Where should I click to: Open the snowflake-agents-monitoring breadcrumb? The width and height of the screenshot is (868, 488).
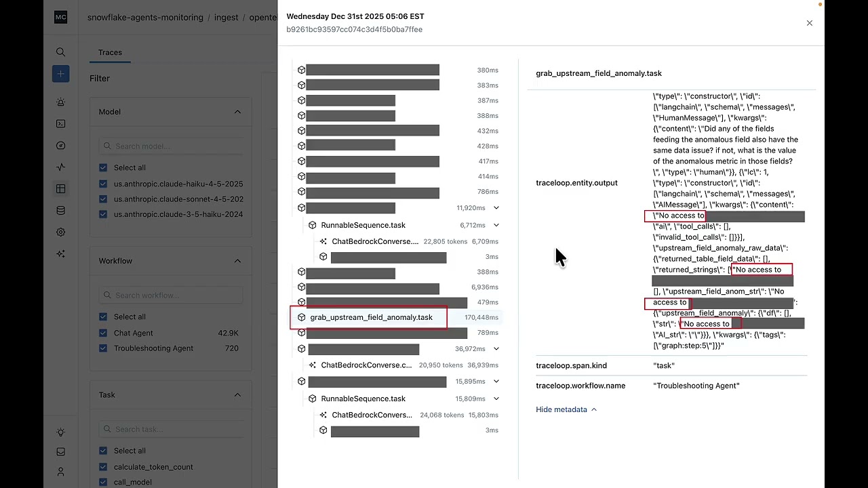click(145, 18)
